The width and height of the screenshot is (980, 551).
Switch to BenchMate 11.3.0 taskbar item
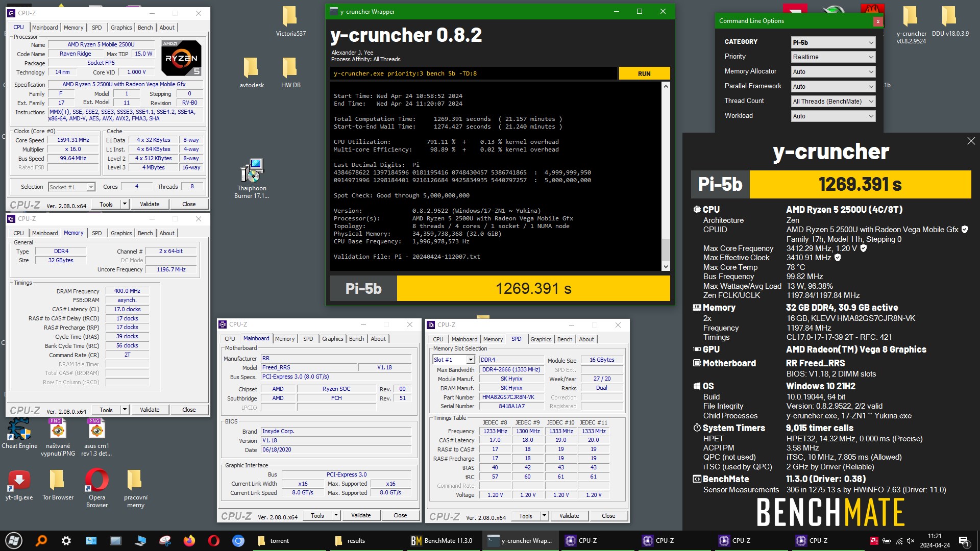[442, 540]
